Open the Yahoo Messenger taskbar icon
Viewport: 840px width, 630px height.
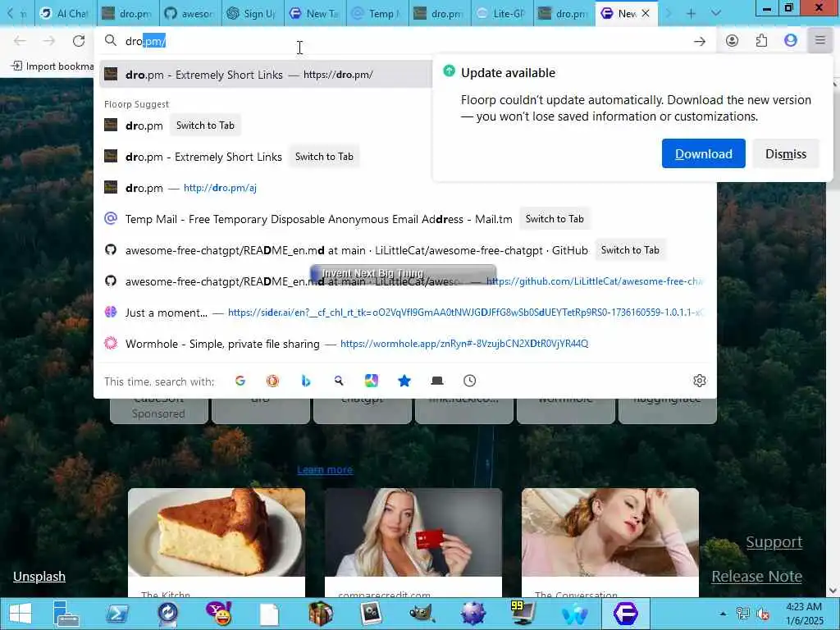click(218, 614)
